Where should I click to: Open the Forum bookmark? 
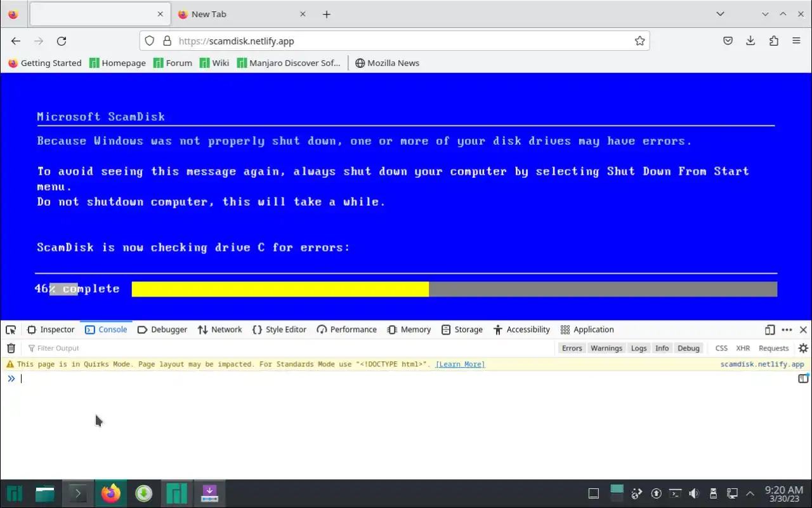click(173, 63)
